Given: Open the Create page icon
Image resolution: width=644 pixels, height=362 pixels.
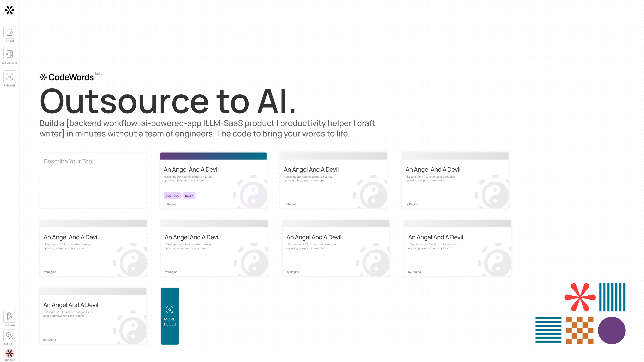Looking at the screenshot, I should (10, 32).
